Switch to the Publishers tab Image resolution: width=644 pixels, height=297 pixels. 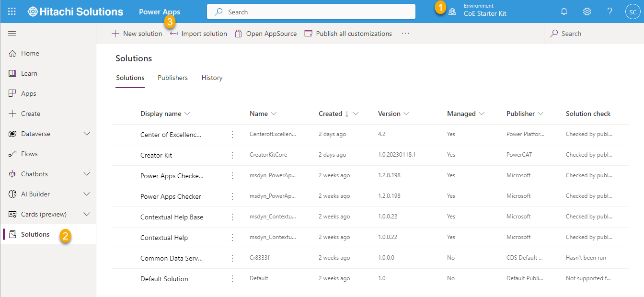tap(172, 78)
